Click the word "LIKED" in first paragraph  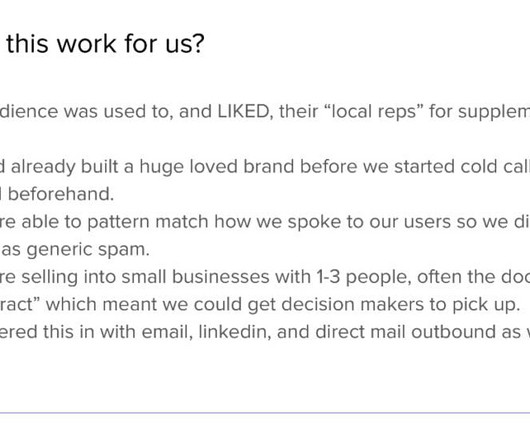(243, 112)
